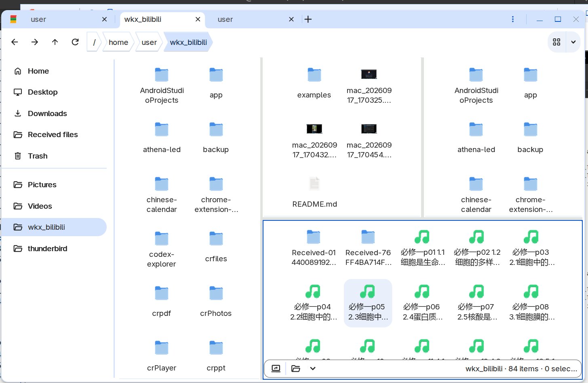Screen dimensions: 588x383
Task: Open Videos in the sidebar
Action: coord(54,206)
